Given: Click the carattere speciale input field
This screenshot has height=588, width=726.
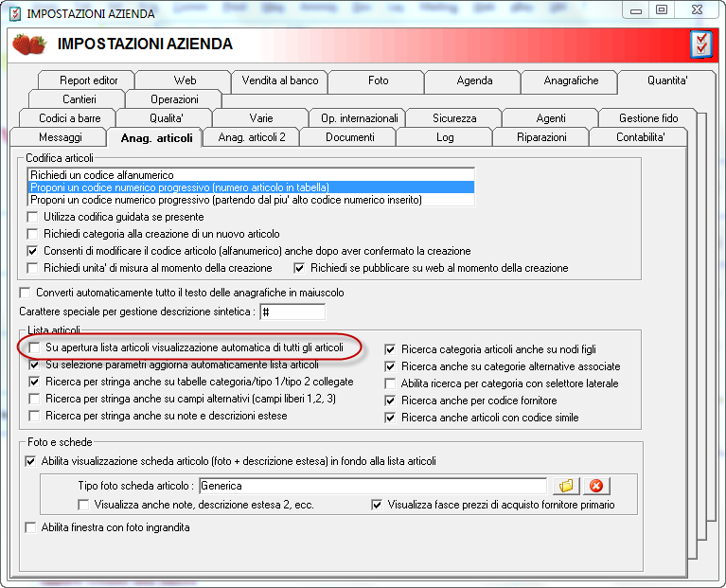Looking at the screenshot, I should (x=292, y=312).
